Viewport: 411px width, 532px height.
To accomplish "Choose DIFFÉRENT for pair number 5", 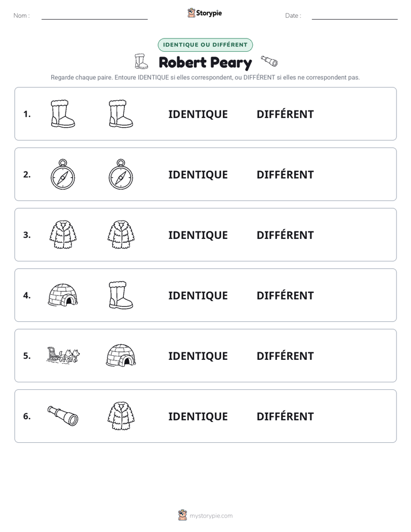I will [x=285, y=356].
